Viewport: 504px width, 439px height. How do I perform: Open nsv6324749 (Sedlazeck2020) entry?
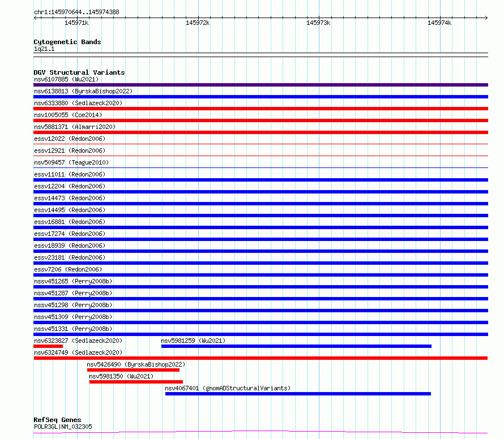point(78,352)
